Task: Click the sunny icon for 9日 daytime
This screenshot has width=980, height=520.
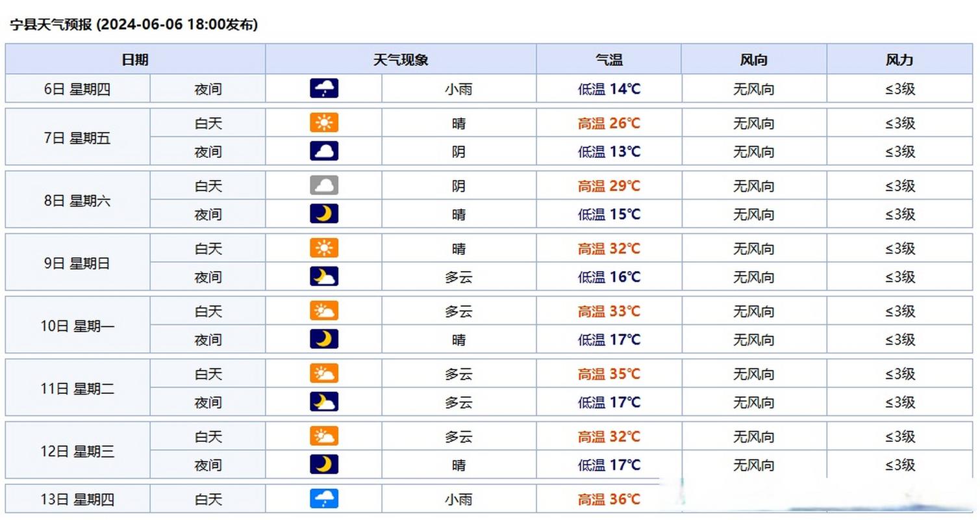Action: click(x=323, y=248)
